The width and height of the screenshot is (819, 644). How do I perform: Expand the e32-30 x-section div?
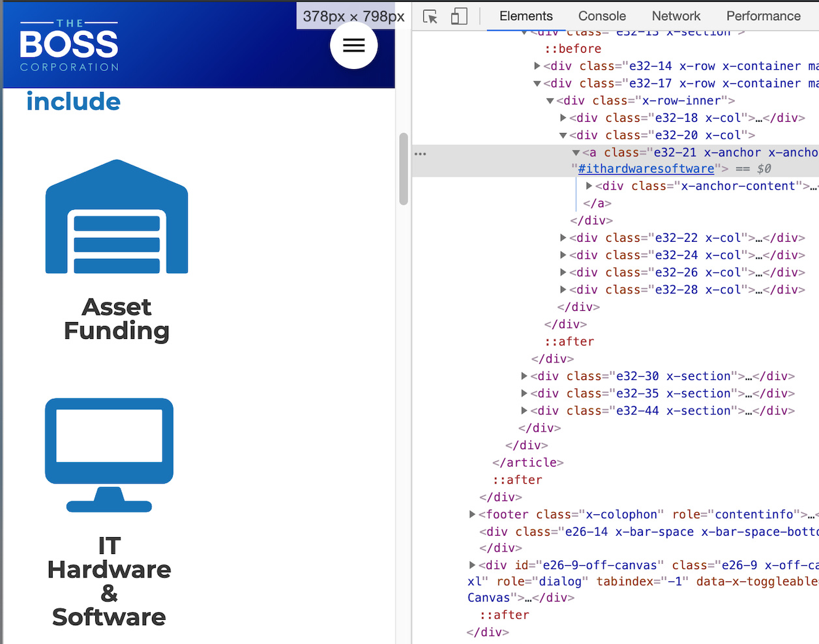[x=524, y=376]
